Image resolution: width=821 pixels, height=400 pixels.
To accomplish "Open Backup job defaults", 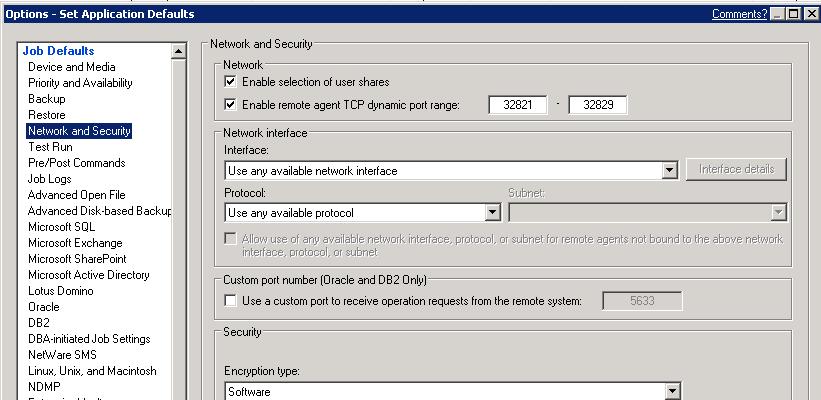I will coord(47,99).
